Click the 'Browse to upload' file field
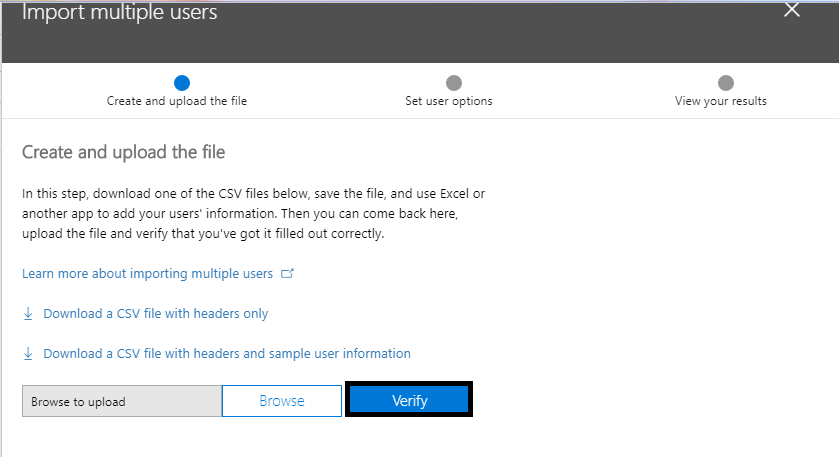This screenshot has height=457, width=839. pos(121,401)
